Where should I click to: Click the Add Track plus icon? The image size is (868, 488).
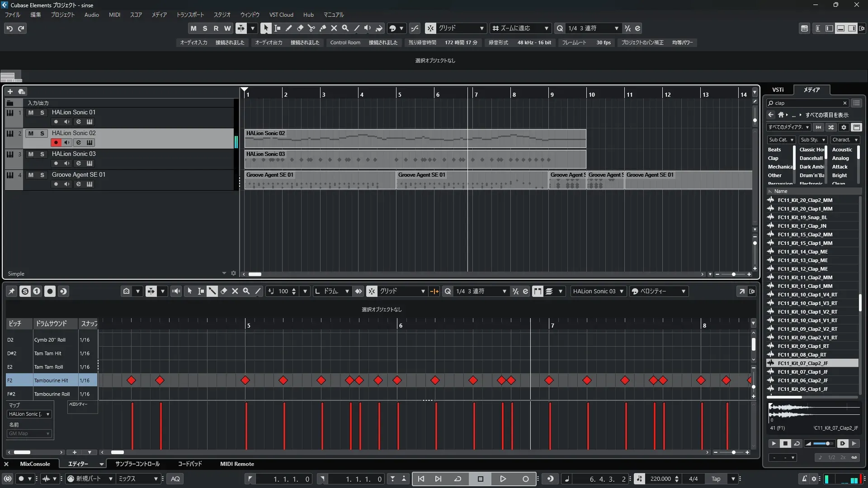(10, 91)
